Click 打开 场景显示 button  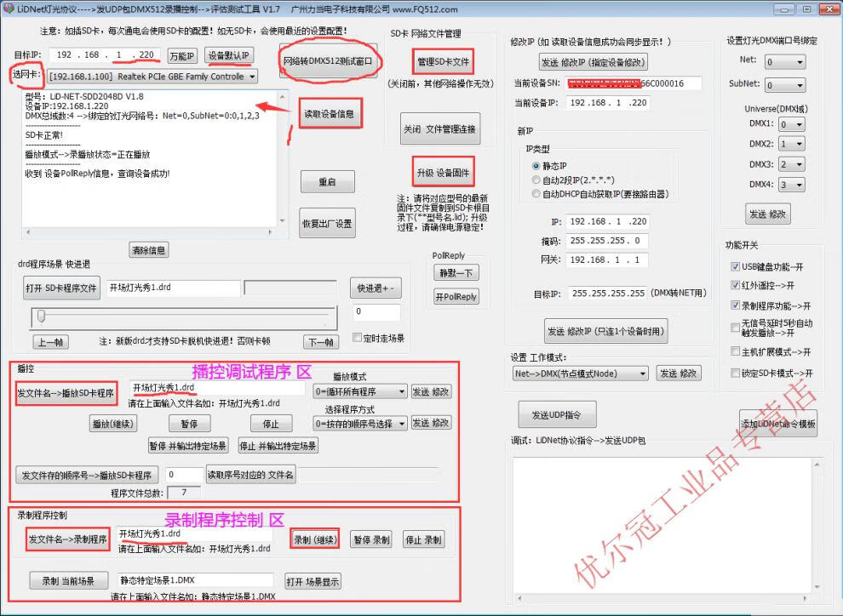click(313, 582)
